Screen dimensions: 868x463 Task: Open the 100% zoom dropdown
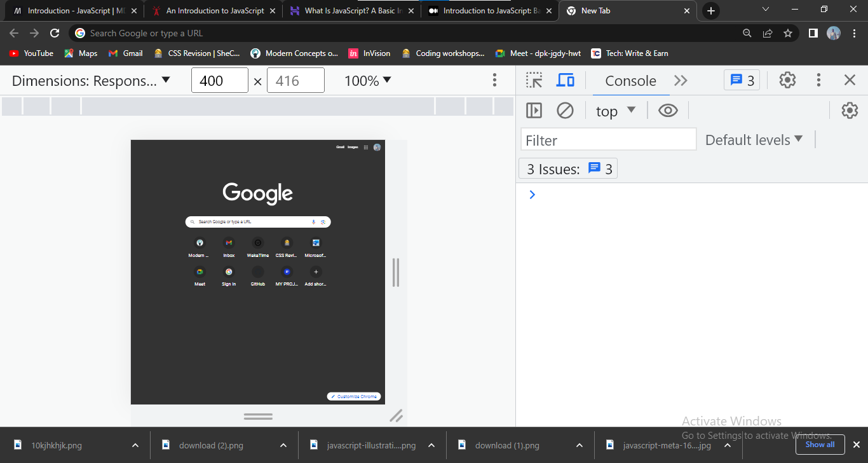368,81
